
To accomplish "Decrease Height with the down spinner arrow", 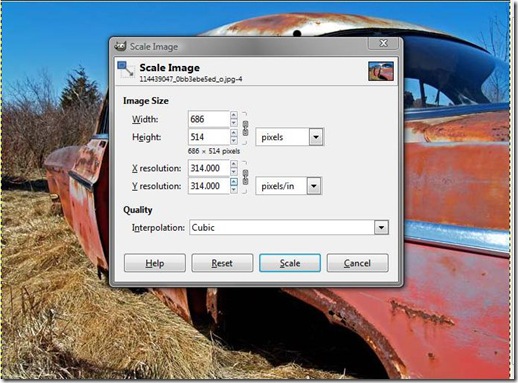I will click(234, 140).
